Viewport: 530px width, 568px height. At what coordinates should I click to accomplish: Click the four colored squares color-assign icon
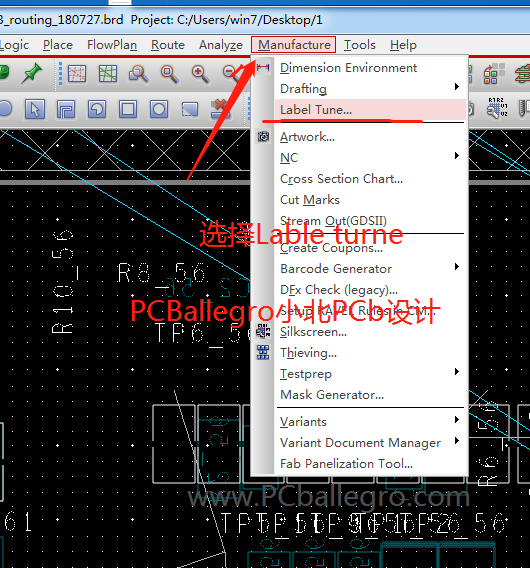[x=494, y=74]
